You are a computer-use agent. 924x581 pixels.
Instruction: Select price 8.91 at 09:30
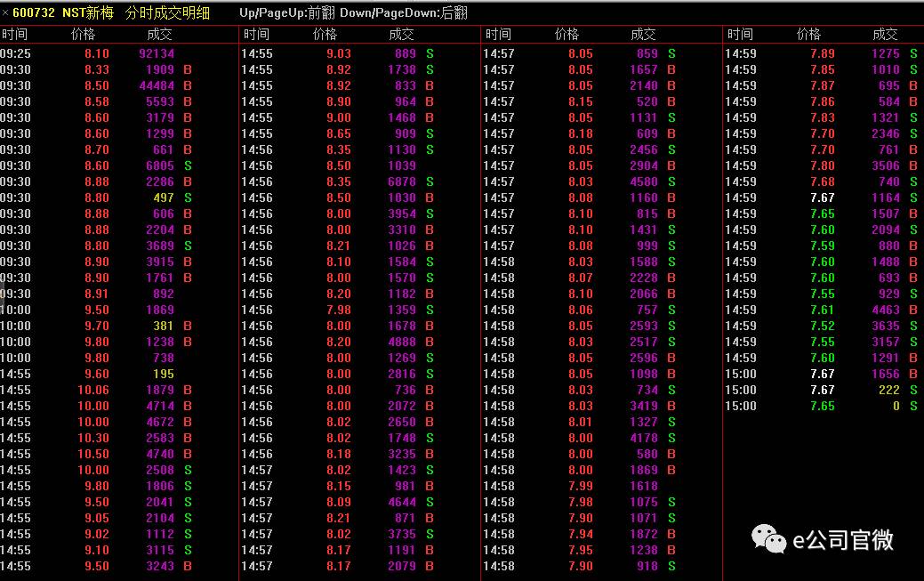97,294
